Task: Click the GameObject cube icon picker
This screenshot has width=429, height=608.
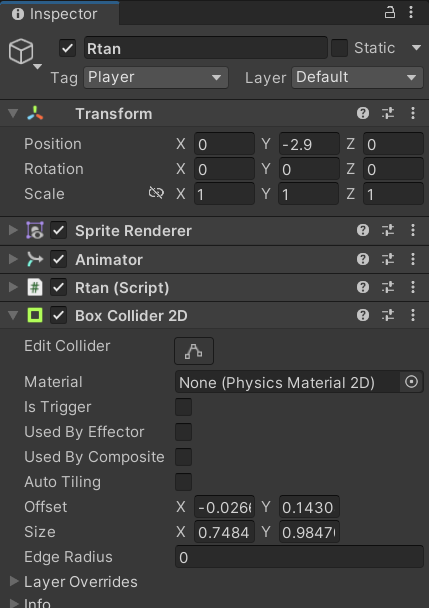Action: click(21, 52)
